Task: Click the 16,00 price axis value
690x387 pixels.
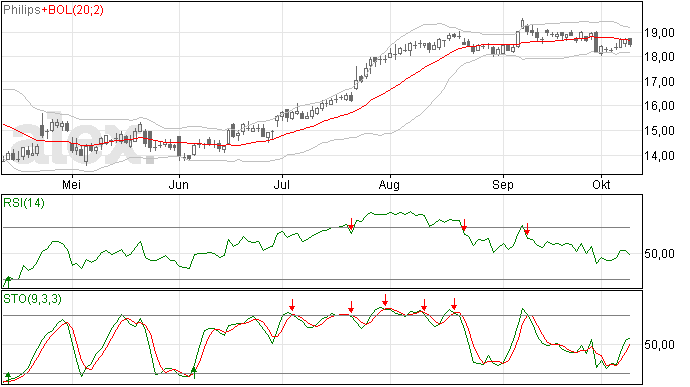Action: [659, 106]
